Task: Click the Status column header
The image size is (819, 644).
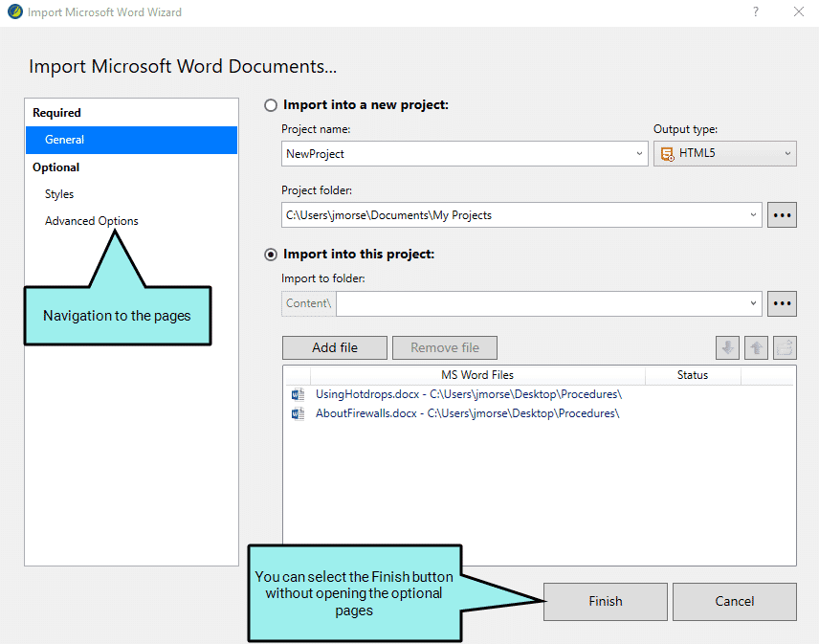Action: 693,375
